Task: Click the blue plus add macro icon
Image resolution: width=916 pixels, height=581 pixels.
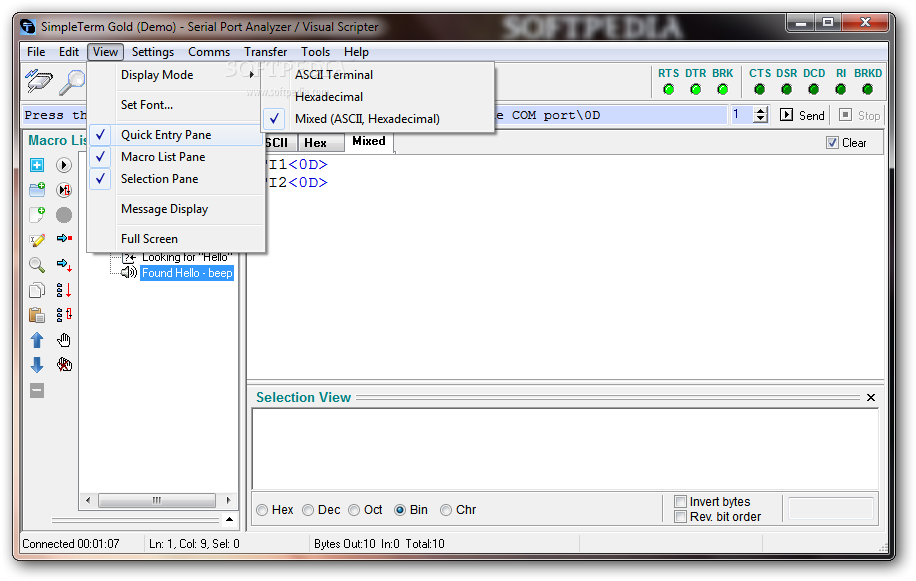Action: (x=37, y=165)
